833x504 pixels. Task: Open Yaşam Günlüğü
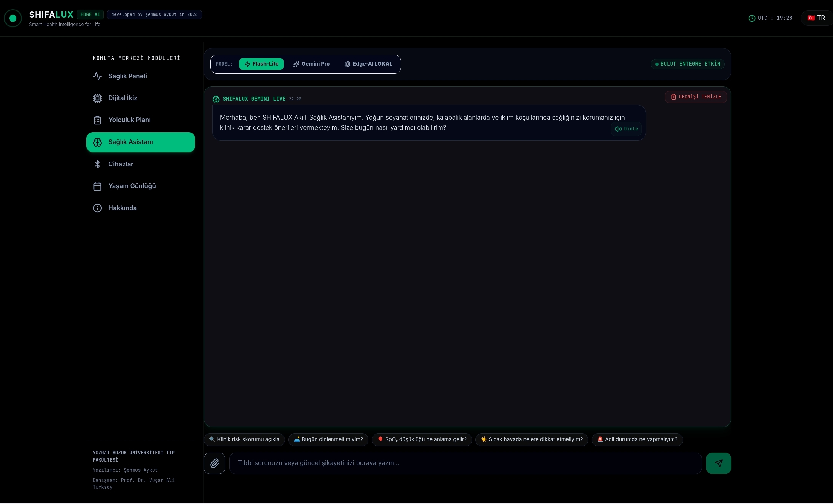(x=141, y=186)
